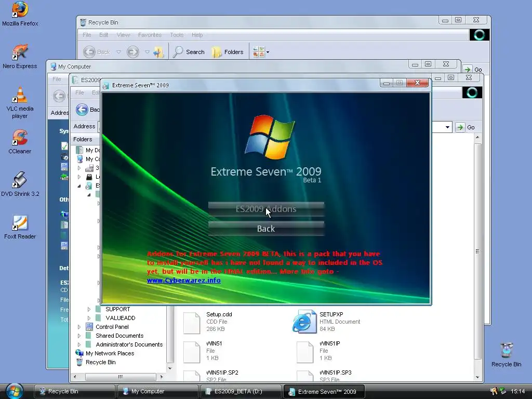Select the WIN51IP file
The height and width of the screenshot is (399, 532).
[x=319, y=351]
